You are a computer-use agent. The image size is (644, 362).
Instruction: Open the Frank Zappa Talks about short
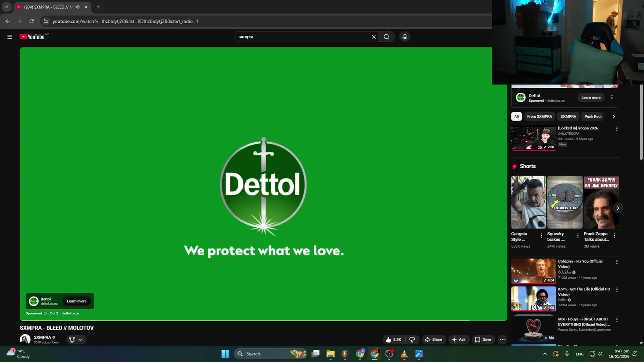pos(601,202)
